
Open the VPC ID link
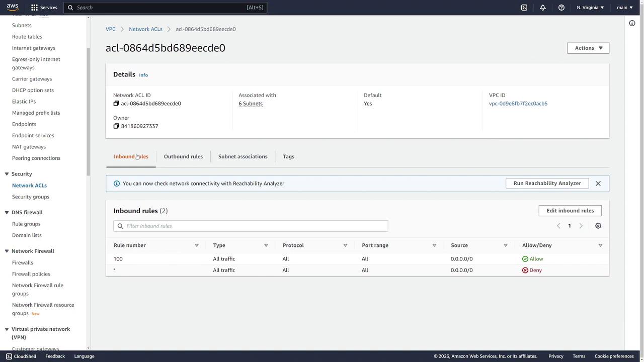pyautogui.click(x=518, y=104)
